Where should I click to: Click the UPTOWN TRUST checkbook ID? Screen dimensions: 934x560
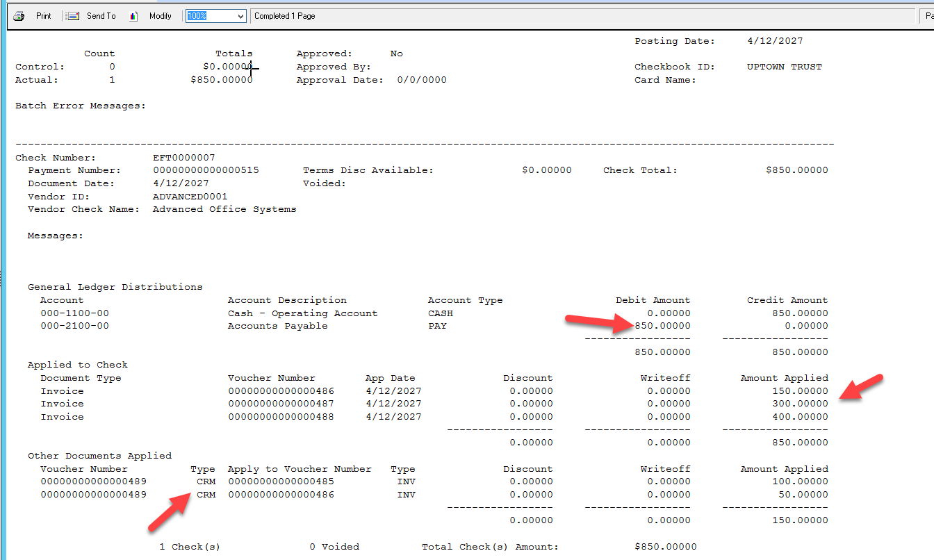(x=784, y=67)
